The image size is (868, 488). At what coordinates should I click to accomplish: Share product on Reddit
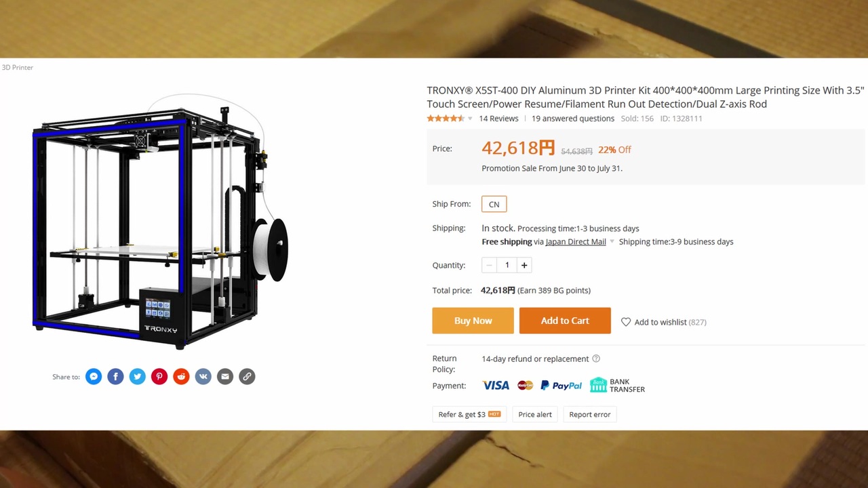coord(181,376)
